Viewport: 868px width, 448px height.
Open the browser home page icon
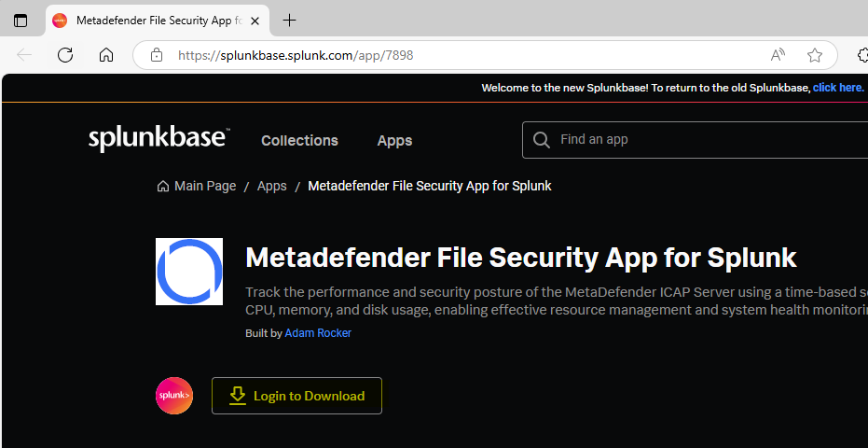[105, 55]
